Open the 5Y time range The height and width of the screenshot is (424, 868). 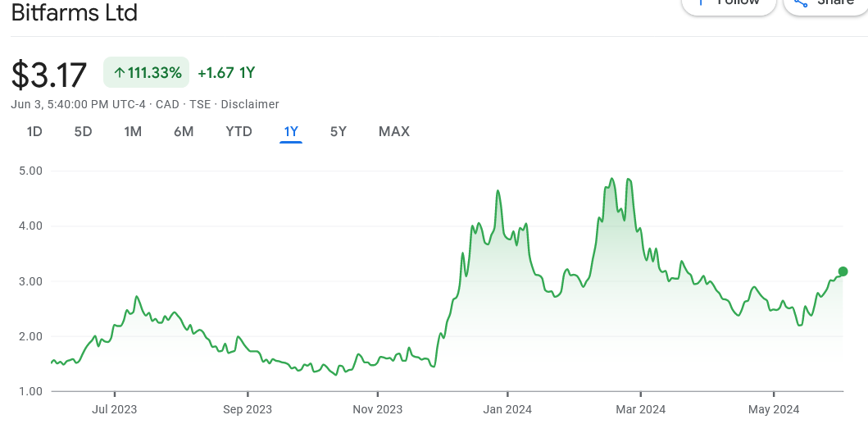(339, 131)
